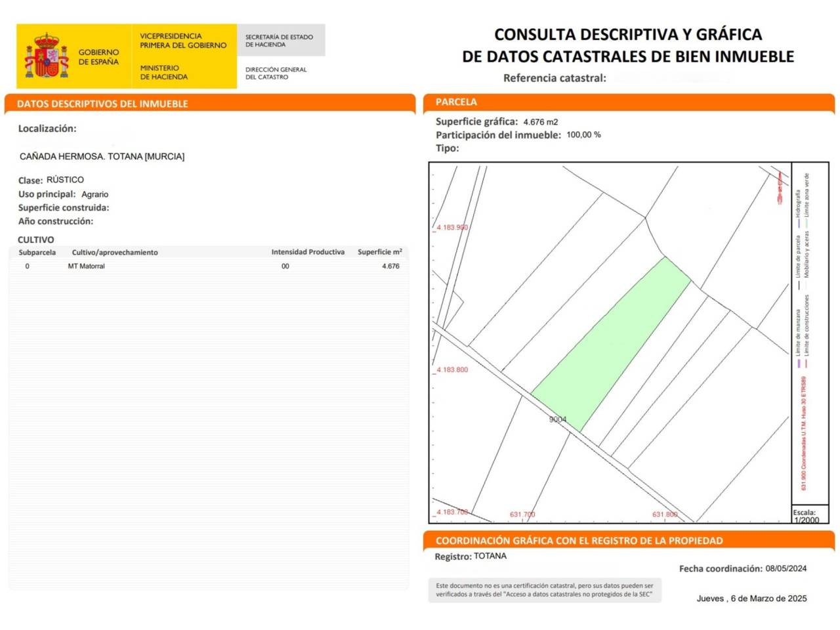
Task: Click the "100,00 %" participation value
Action: 583,135
